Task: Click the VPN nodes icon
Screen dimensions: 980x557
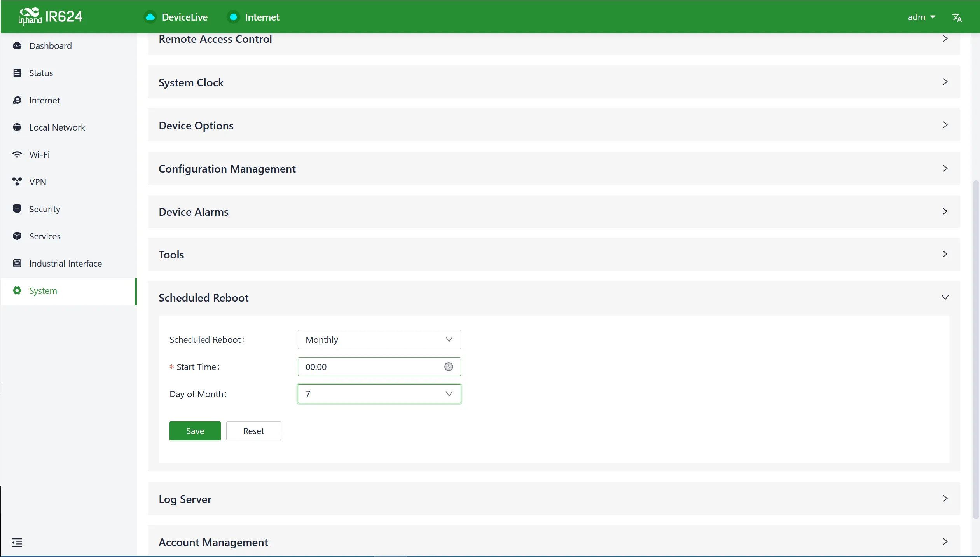Action: click(x=17, y=182)
